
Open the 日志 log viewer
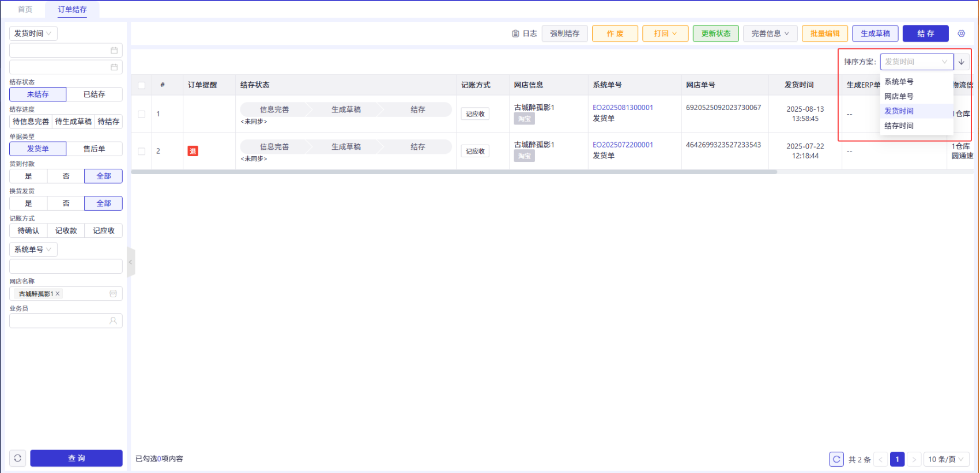(x=524, y=33)
